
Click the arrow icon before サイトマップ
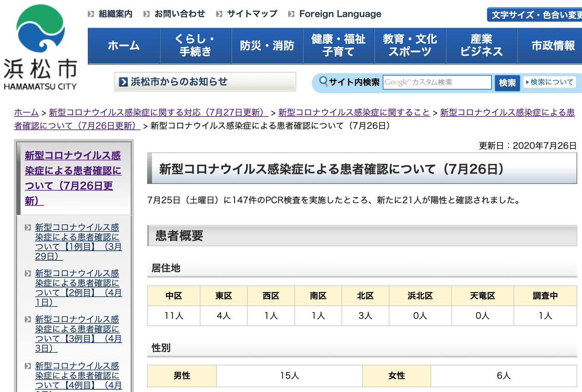219,14
